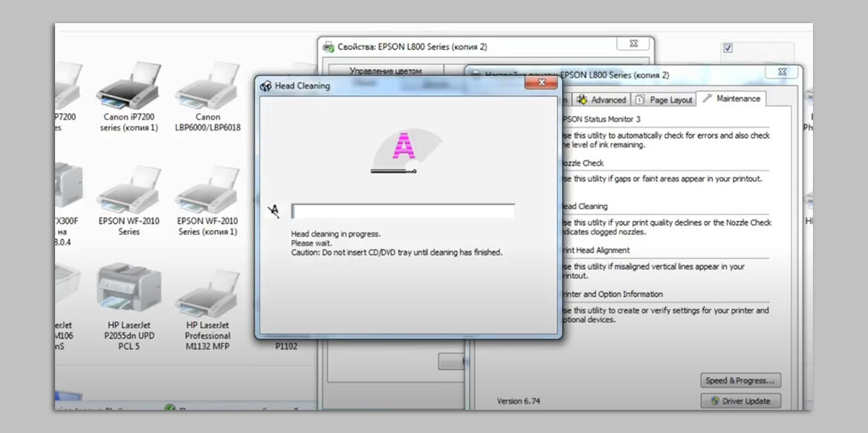Select the HP LaserJet Professional M1132 MFP icon
This screenshot has height=433, width=868.
[x=207, y=294]
